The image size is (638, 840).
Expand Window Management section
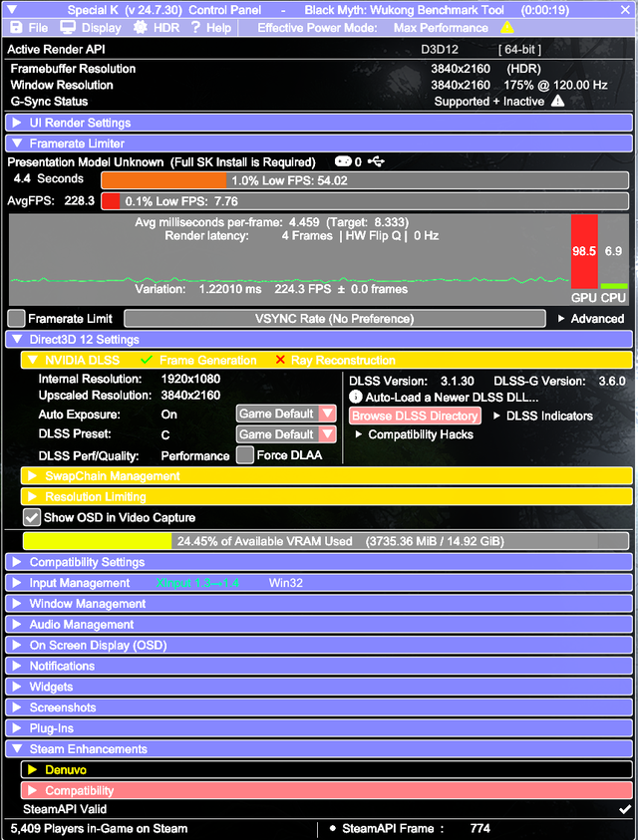(319, 604)
